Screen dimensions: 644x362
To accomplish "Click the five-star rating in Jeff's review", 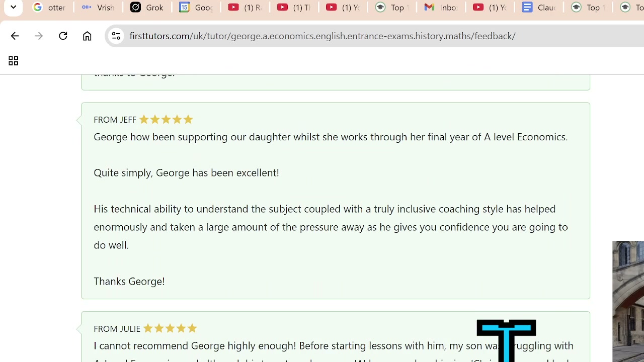I will tap(166, 119).
